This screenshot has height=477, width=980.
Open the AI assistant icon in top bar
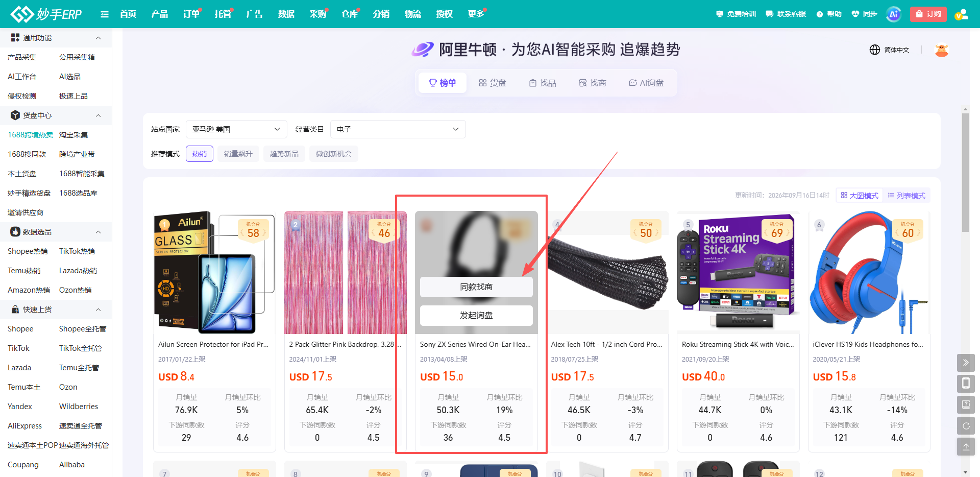[893, 14]
